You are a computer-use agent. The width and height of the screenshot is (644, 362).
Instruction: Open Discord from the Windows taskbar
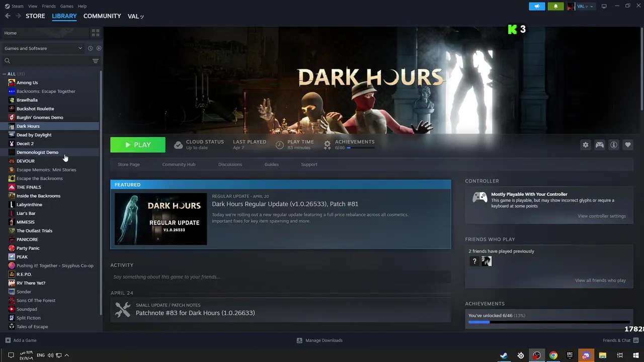586,355
